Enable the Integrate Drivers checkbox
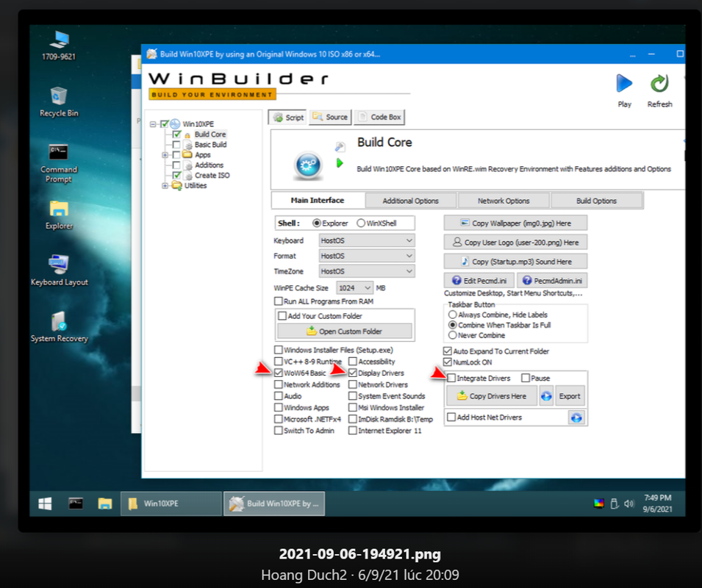 (451, 378)
